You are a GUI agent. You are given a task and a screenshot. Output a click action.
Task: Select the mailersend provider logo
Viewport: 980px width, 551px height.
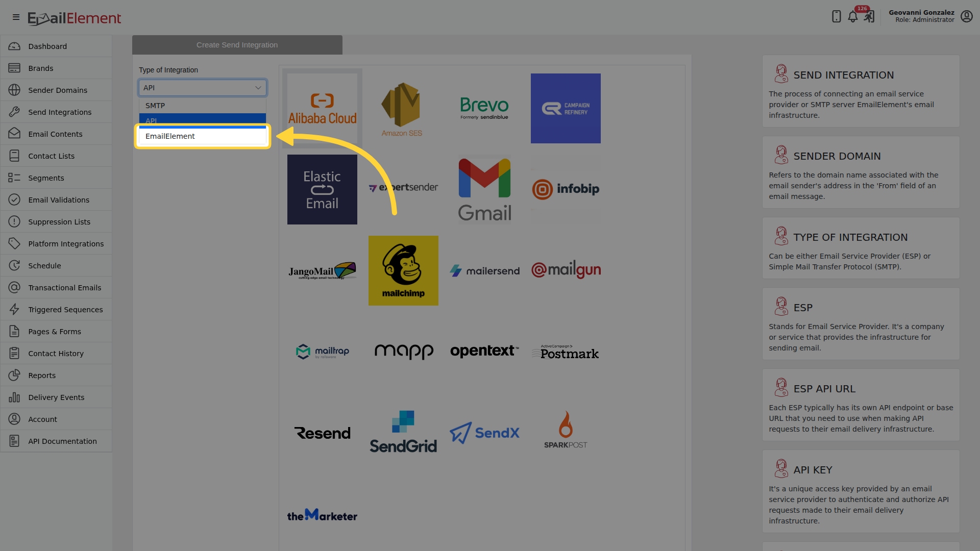click(x=484, y=270)
